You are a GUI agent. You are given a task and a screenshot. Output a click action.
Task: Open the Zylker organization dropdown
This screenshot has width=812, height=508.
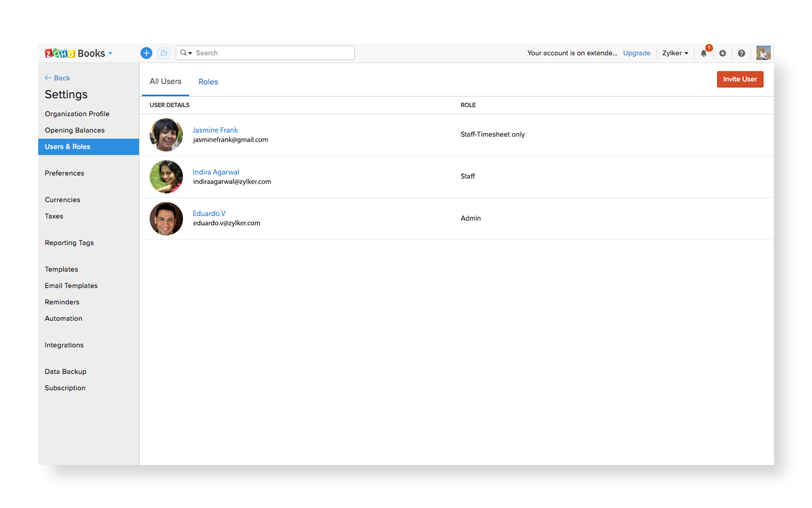[675, 53]
